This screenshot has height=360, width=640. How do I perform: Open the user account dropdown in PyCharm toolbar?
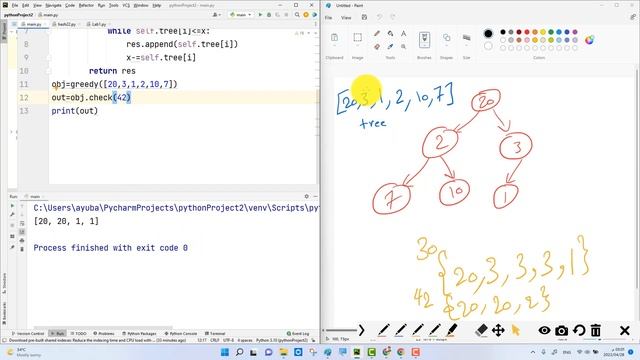click(x=217, y=15)
